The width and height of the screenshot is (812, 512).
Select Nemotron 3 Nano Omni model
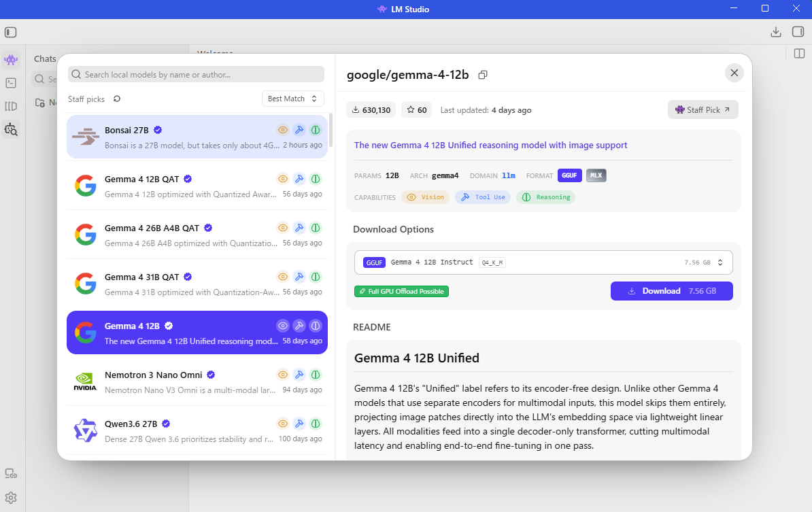click(x=197, y=381)
